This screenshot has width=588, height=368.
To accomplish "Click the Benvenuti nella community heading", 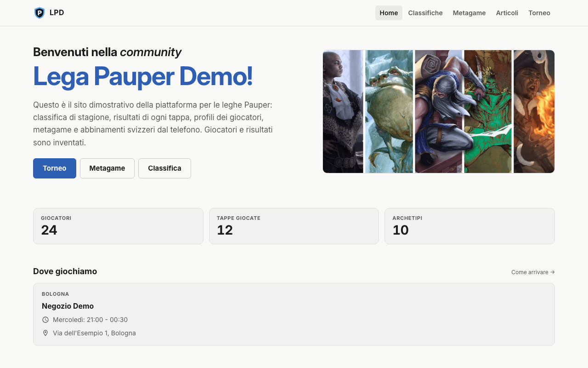I will pos(107,52).
